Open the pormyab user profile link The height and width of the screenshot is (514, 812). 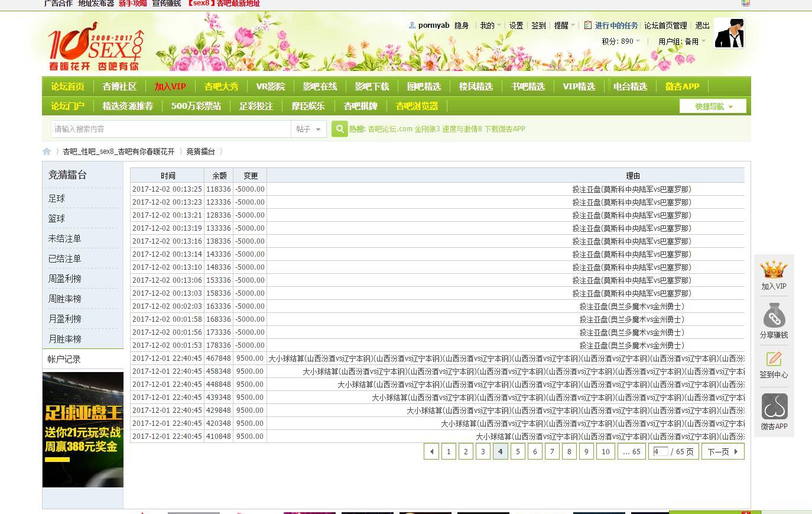[x=434, y=25]
